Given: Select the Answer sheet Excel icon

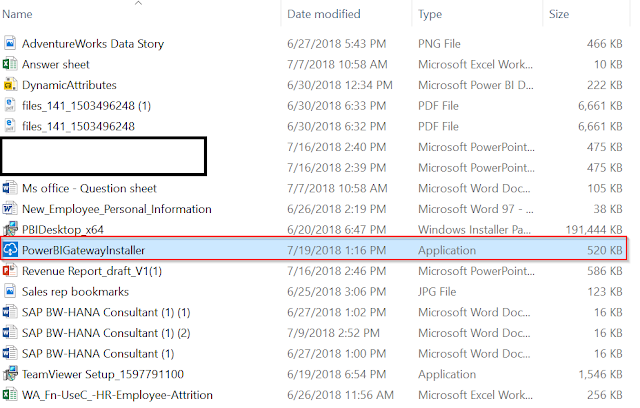Looking at the screenshot, I should [10, 64].
